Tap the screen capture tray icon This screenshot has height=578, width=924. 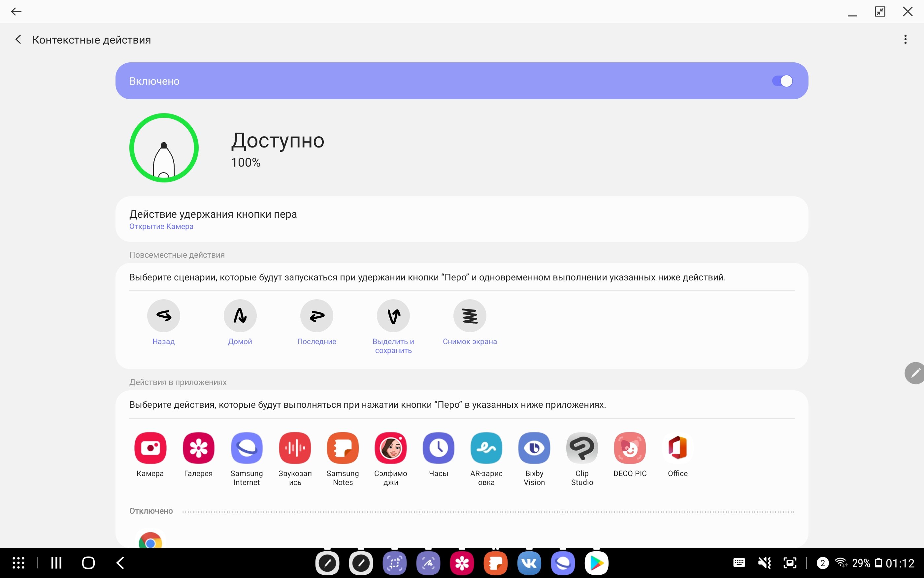(x=790, y=563)
